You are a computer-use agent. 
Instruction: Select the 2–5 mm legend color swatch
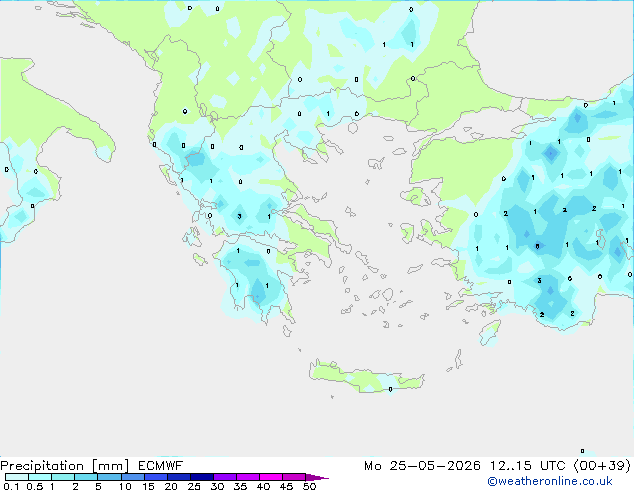click(x=86, y=477)
